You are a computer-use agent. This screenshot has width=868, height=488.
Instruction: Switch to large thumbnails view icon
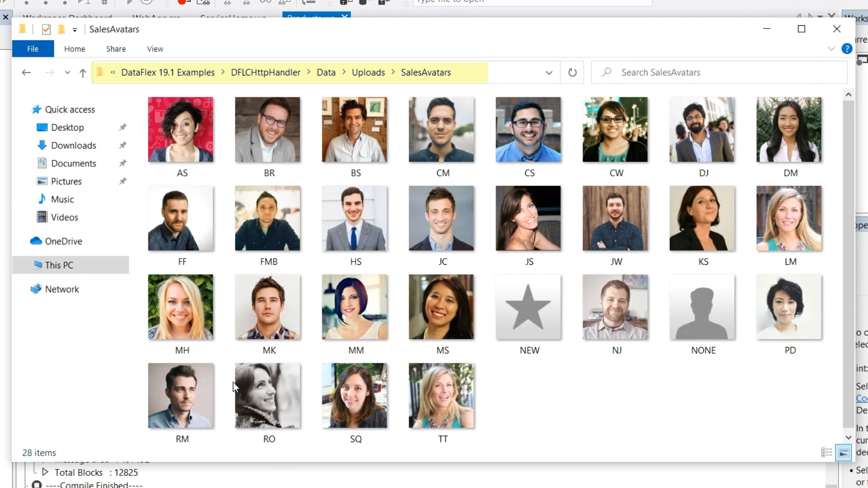[844, 452]
